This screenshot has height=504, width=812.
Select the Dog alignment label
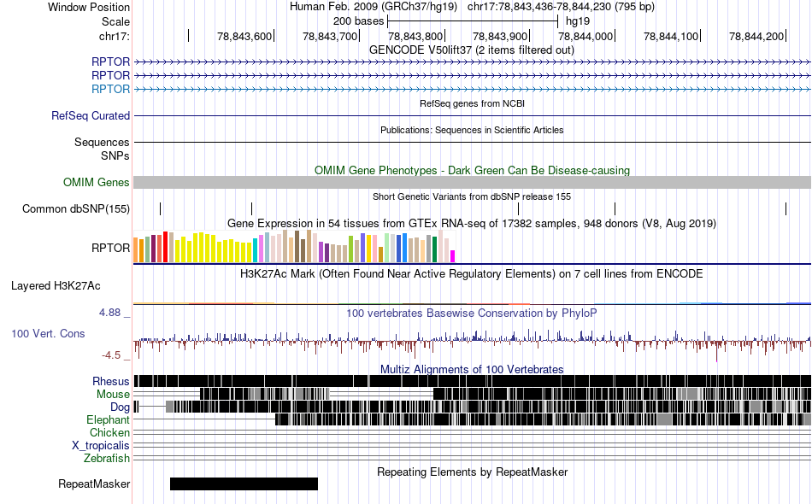pos(120,407)
